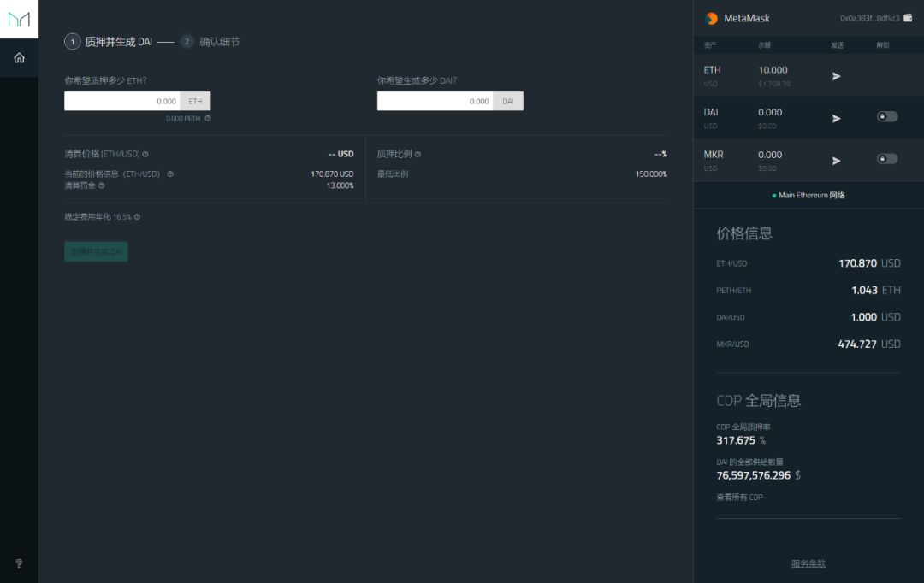Click the send arrow for ETH
This screenshot has width=924, height=583.
click(x=836, y=76)
